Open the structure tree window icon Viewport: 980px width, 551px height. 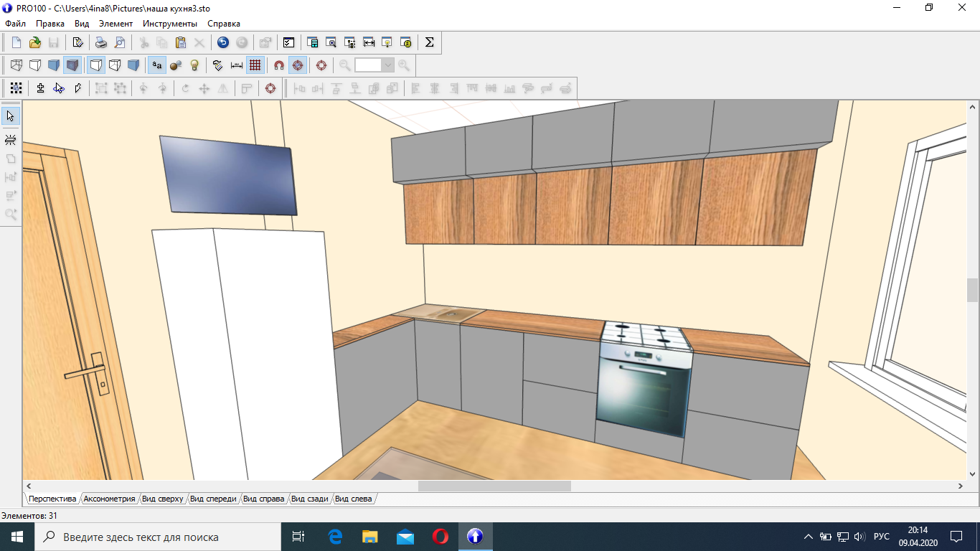point(350,42)
